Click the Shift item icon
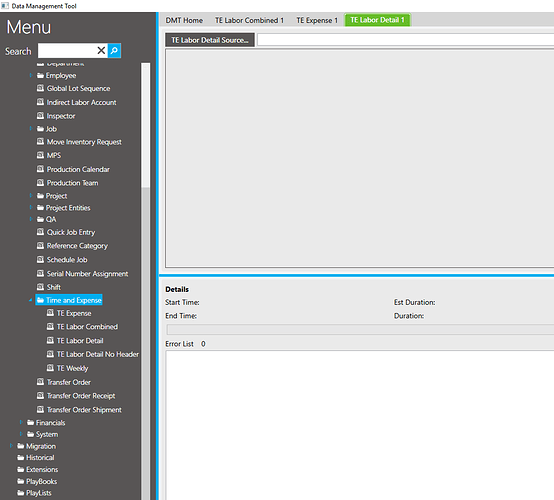 [41, 287]
